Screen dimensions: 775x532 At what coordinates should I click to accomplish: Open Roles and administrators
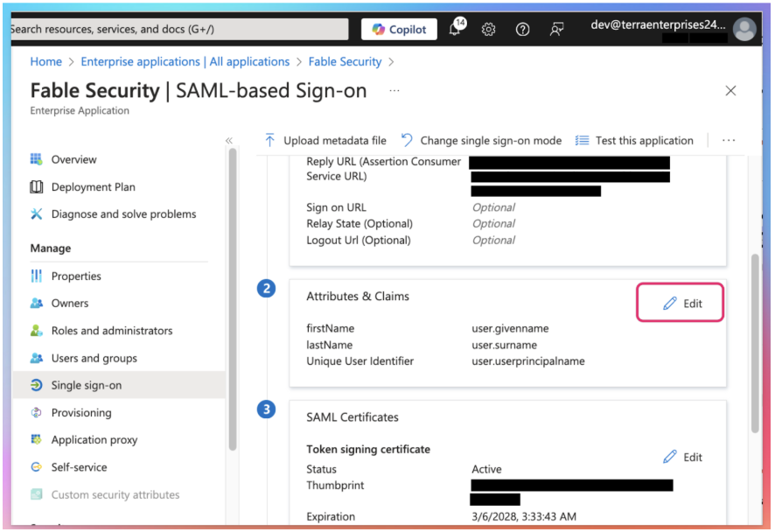click(x=112, y=330)
